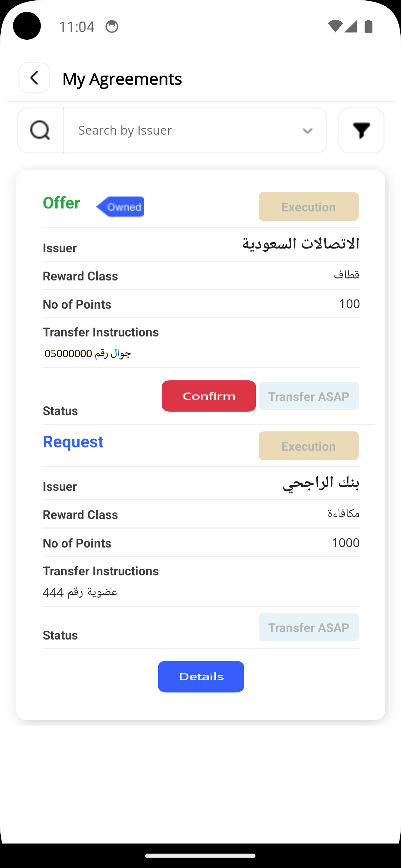Screen dimensions: 401x868
Task: Tap the bottom navigation home gesture bar
Action: point(200,856)
